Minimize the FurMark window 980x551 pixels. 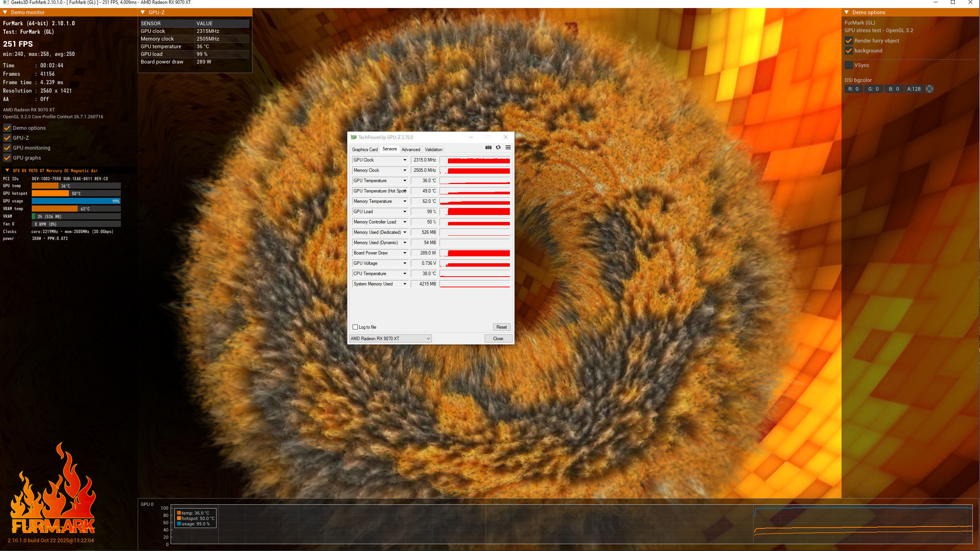point(936,2)
